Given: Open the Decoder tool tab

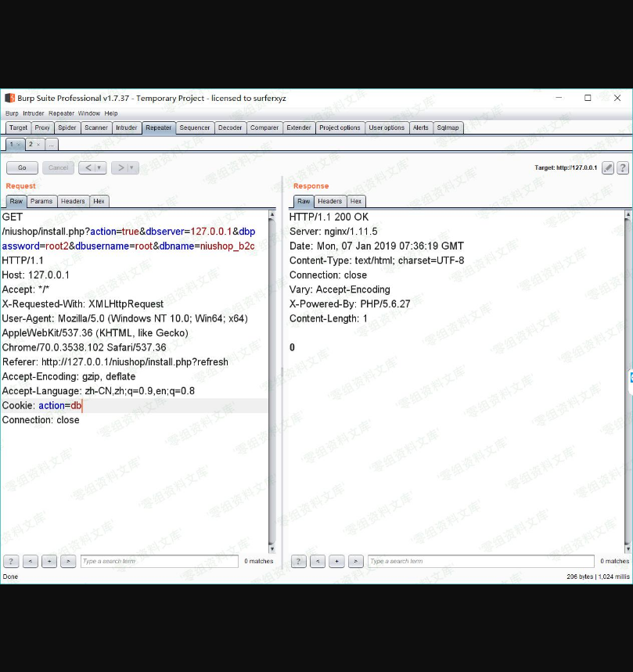Looking at the screenshot, I should (230, 128).
